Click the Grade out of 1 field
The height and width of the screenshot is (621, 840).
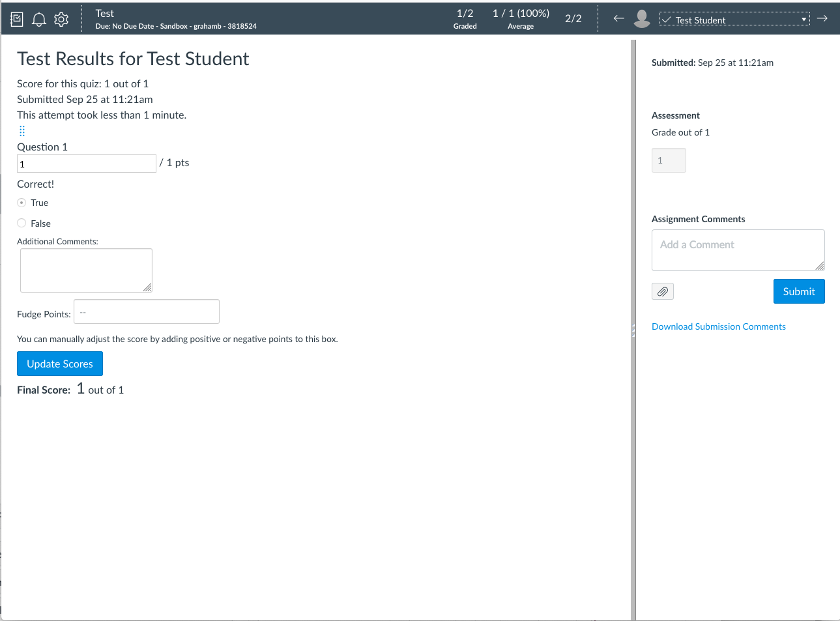pyautogui.click(x=669, y=160)
